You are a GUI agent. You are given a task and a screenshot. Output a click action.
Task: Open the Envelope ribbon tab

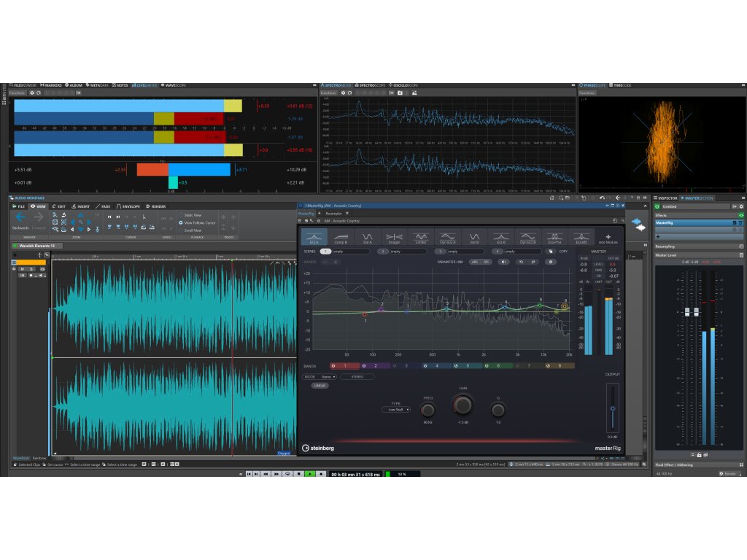[x=128, y=206]
